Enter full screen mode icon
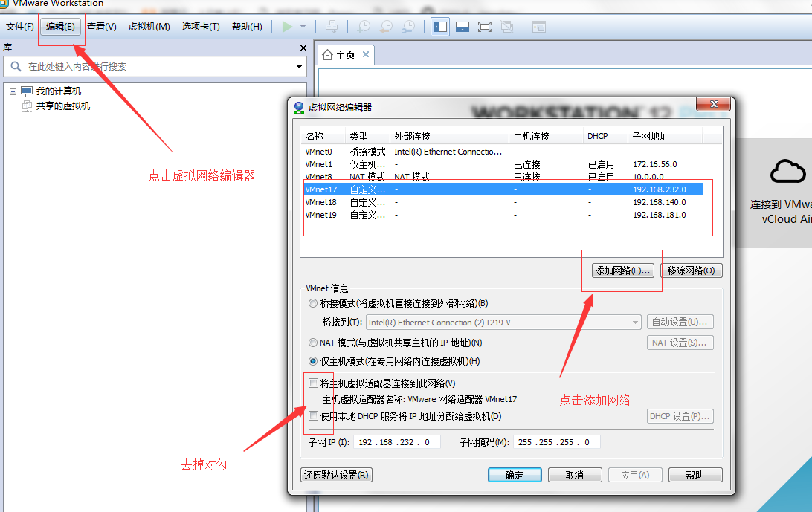Viewport: 812px width, 512px height. point(485,27)
